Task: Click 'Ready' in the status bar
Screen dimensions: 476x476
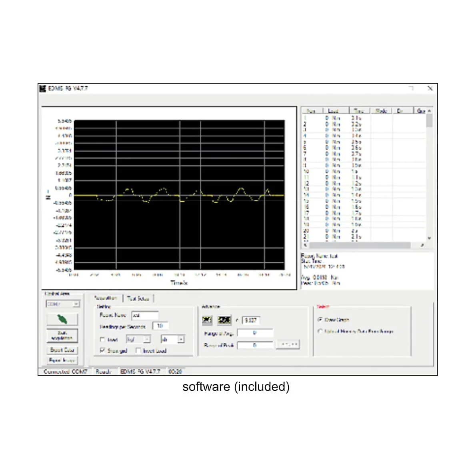Action: (104, 372)
